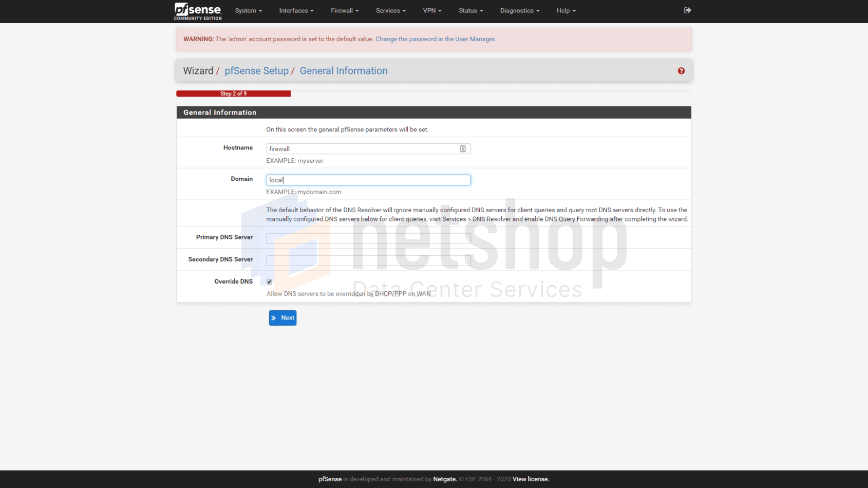
Task: Click the Next button to continue
Action: pos(282,317)
